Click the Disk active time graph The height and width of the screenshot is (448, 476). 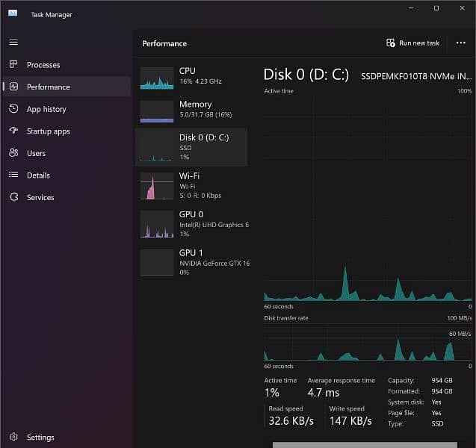[368, 198]
